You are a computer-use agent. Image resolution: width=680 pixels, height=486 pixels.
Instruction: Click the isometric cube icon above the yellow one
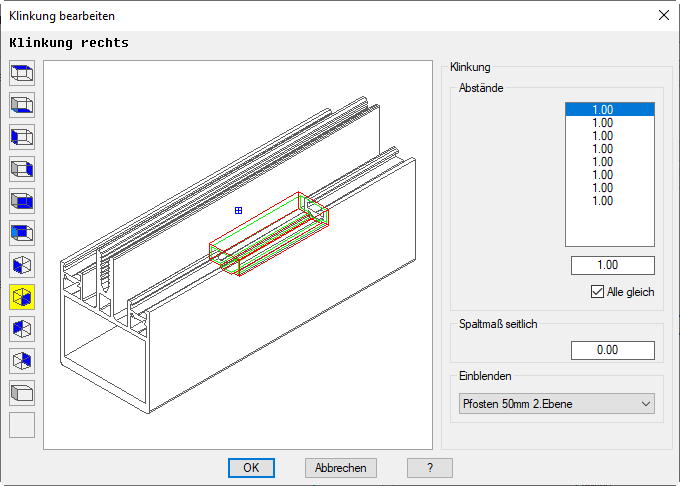click(x=22, y=265)
